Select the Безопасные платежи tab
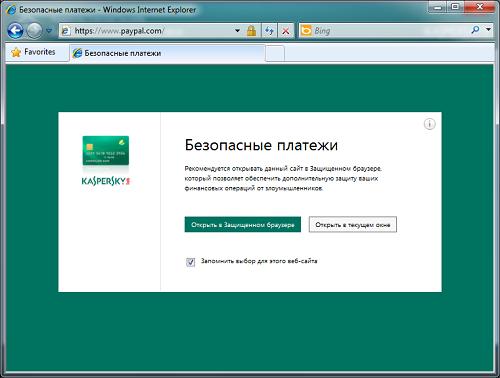Viewport: 500px width, 378px height. click(167, 53)
